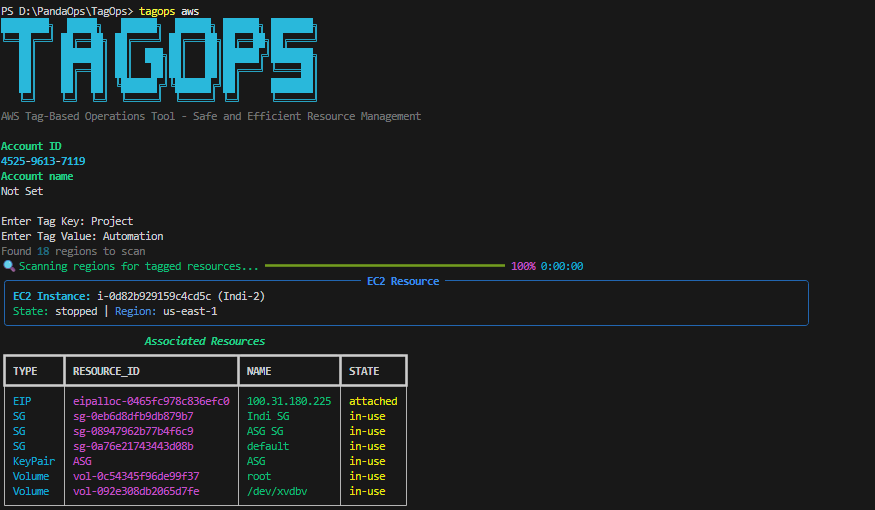
Task: Click the green scanning progress bar
Action: point(384,267)
